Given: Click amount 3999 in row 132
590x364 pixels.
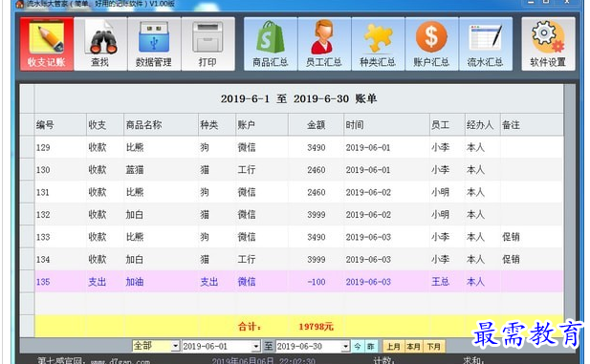Looking at the screenshot, I should coord(317,215).
